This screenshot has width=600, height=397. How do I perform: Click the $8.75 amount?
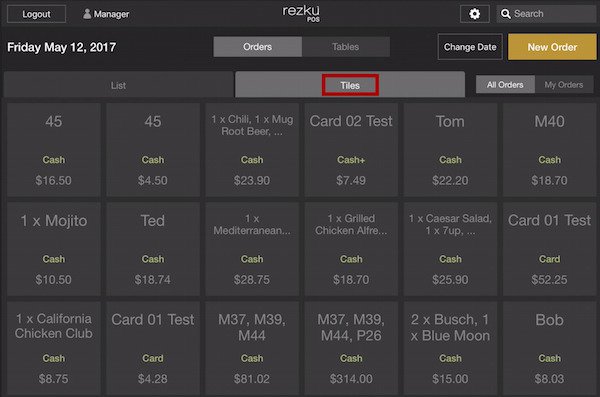[x=54, y=379]
